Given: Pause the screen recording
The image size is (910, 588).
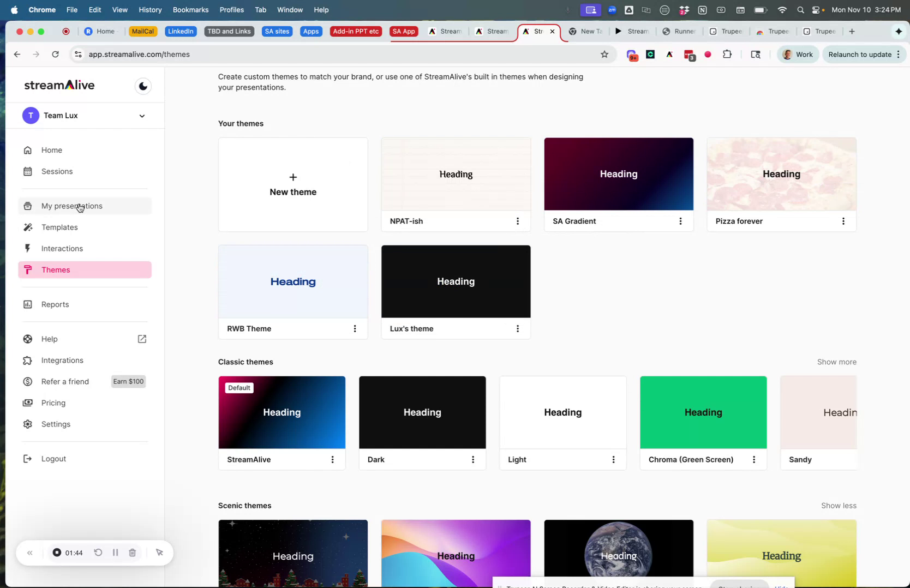Looking at the screenshot, I should coord(115,553).
